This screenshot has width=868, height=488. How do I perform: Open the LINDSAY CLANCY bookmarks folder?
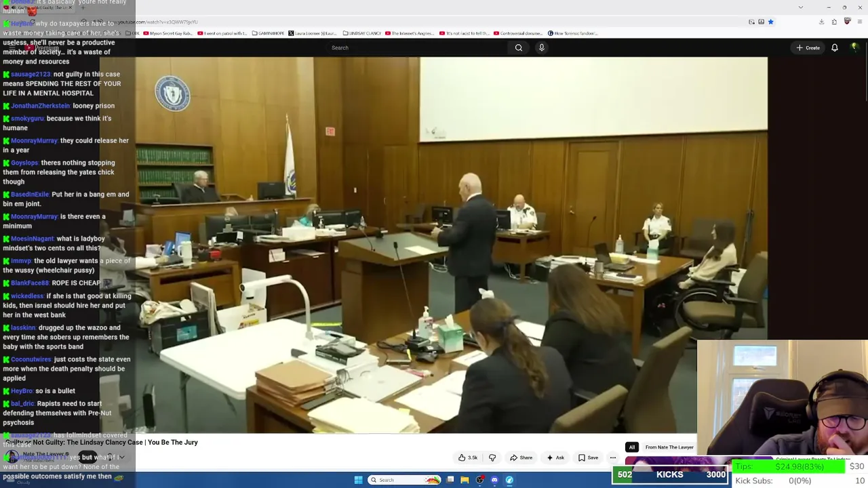click(363, 33)
